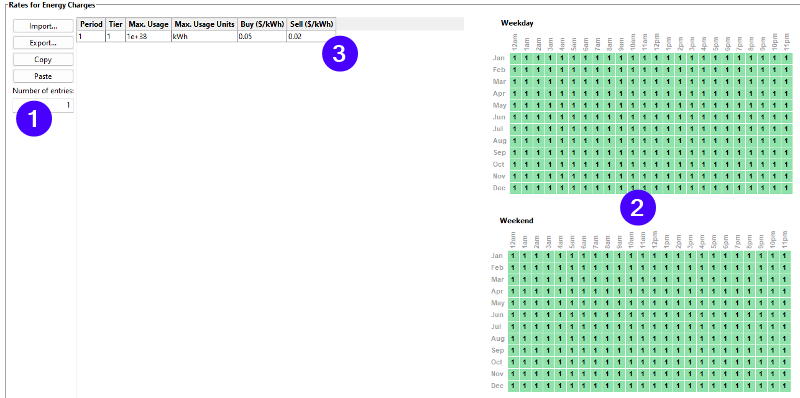Select Weekday schedule cell May at 3am
Image resolution: width=800 pixels, height=398 pixels.
tap(550, 105)
